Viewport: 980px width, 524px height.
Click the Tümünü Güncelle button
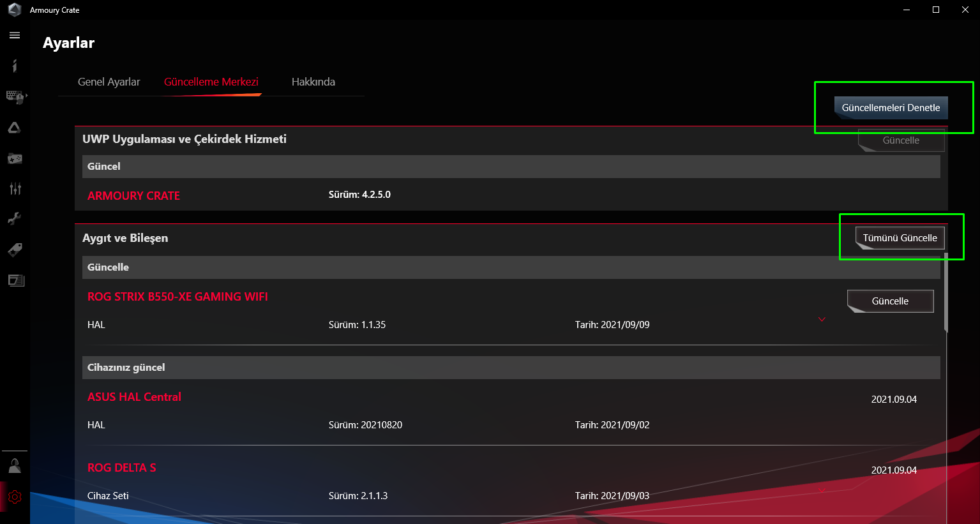click(900, 238)
